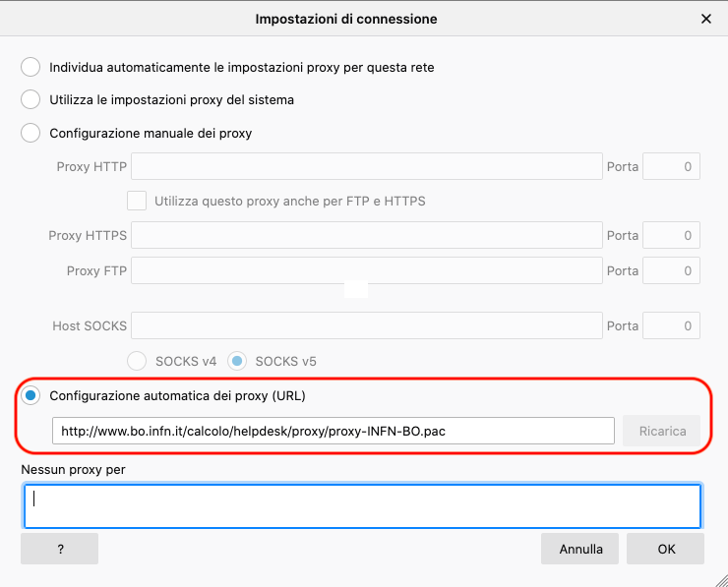Click the Nessun proxy per text area
This screenshot has height=587, width=728.
click(362, 505)
